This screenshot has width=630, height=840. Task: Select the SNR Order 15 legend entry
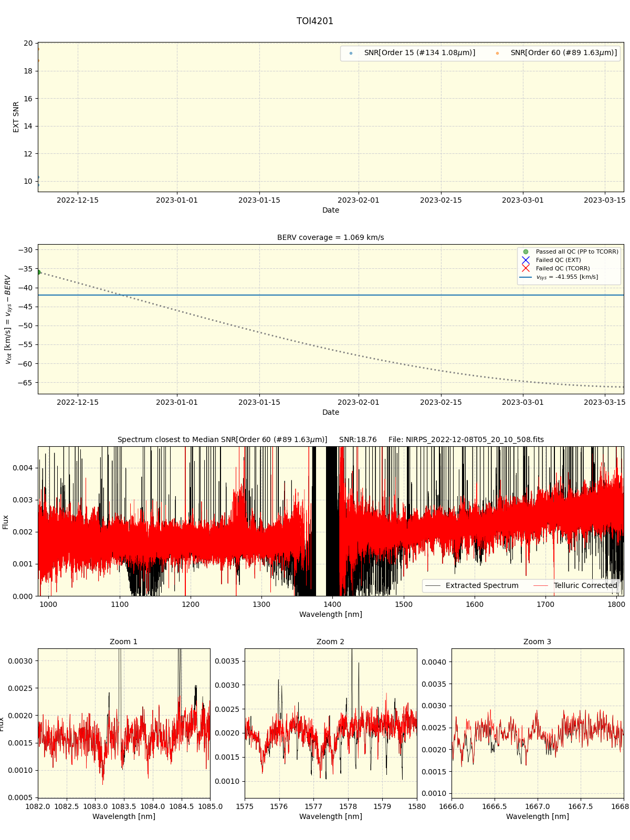click(x=412, y=53)
